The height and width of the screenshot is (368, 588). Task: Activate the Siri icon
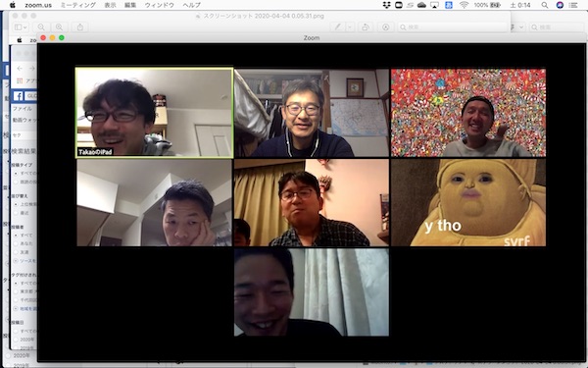(x=560, y=5)
